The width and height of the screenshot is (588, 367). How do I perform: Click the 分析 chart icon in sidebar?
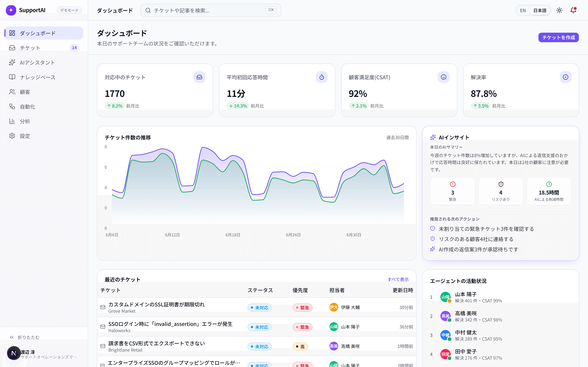coord(12,121)
